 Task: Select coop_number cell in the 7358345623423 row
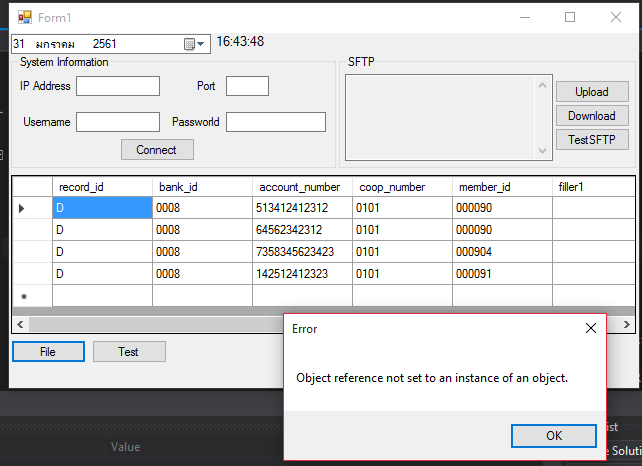402,252
